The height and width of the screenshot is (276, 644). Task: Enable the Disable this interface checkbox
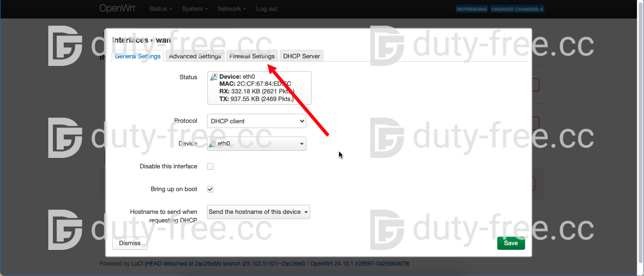point(210,166)
